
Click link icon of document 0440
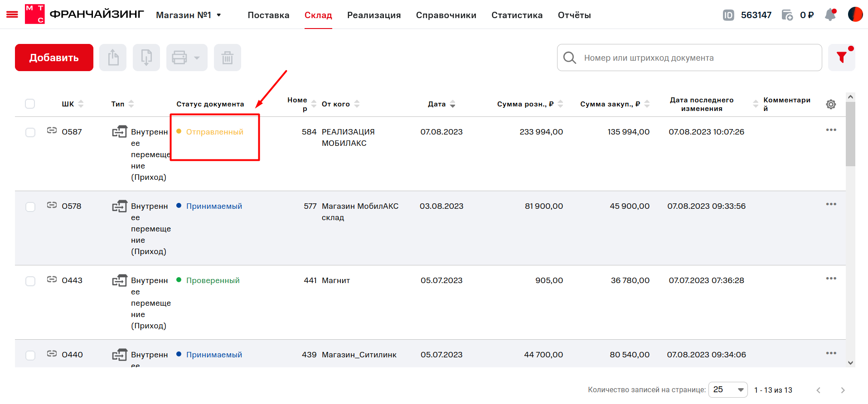point(52,353)
